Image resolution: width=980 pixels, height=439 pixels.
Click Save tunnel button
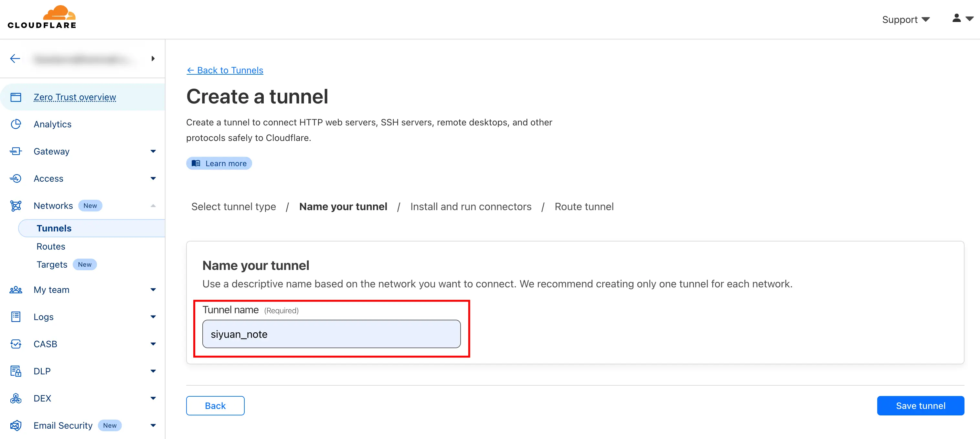[x=920, y=405]
